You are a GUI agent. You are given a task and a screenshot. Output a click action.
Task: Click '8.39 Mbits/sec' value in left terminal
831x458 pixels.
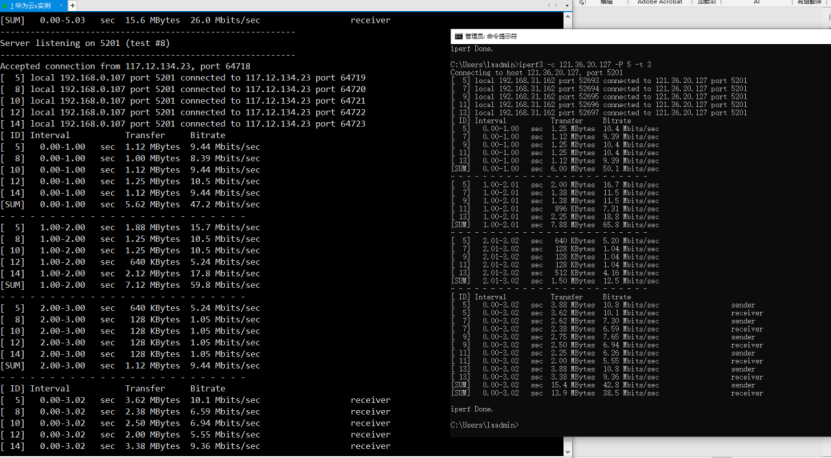click(x=225, y=158)
